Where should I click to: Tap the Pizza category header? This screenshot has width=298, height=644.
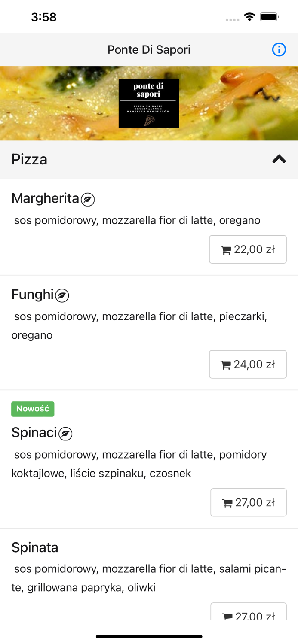pyautogui.click(x=29, y=159)
